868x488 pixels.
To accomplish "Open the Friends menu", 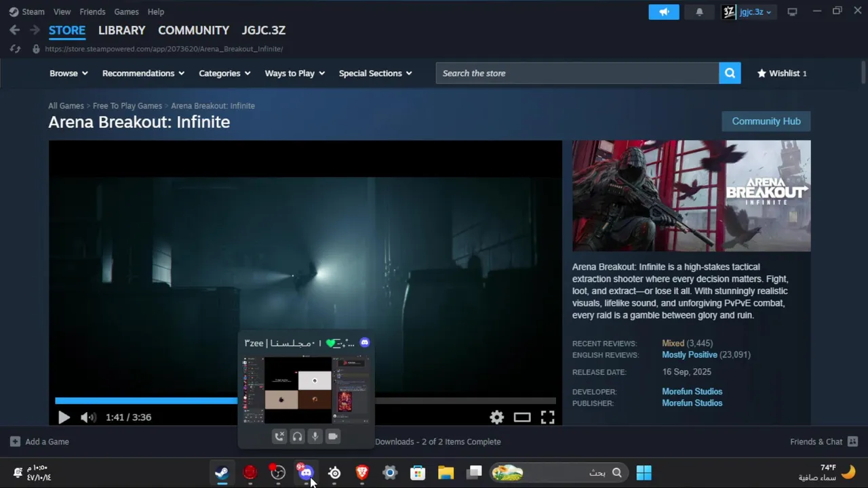I will [92, 12].
